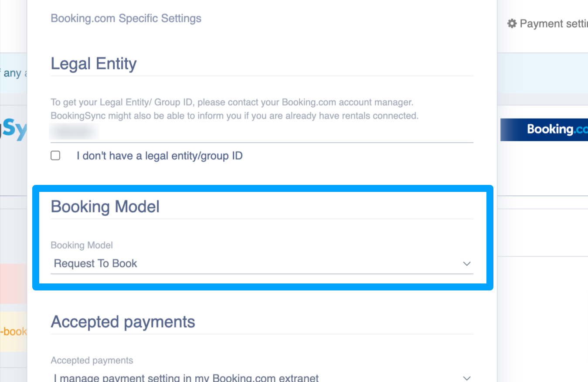This screenshot has width=588, height=382.
Task: Click the small Accepted payments field label
Action: point(92,361)
